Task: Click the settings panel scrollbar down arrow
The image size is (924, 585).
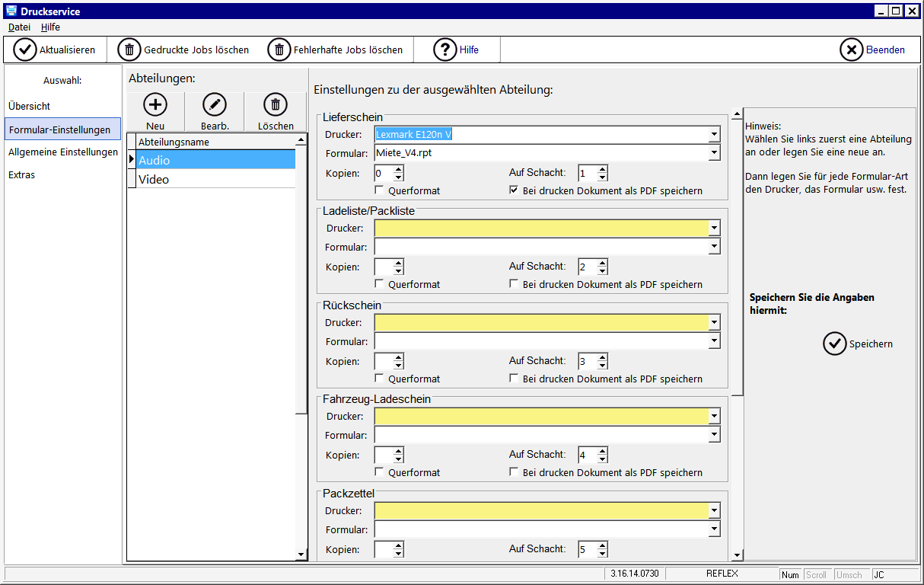Action: click(737, 555)
